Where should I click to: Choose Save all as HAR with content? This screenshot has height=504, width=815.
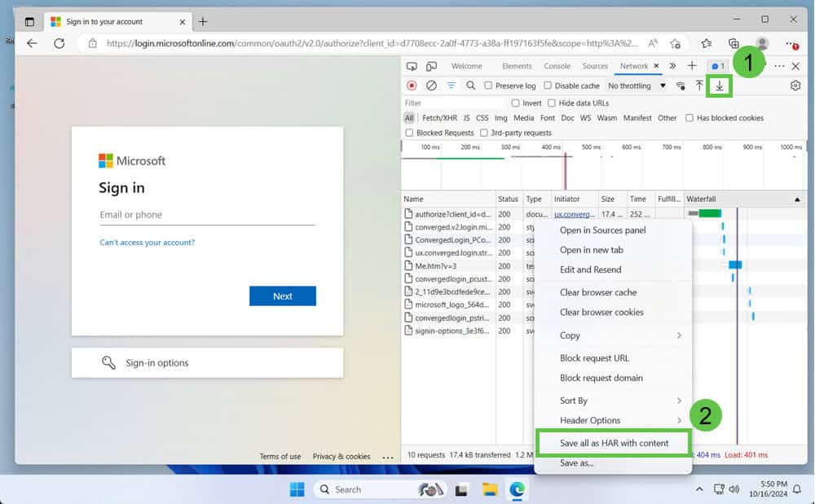614,443
